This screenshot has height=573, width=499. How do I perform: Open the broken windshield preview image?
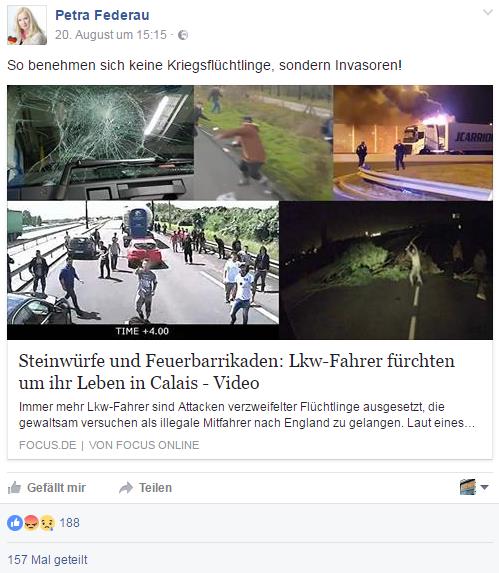pos(100,143)
